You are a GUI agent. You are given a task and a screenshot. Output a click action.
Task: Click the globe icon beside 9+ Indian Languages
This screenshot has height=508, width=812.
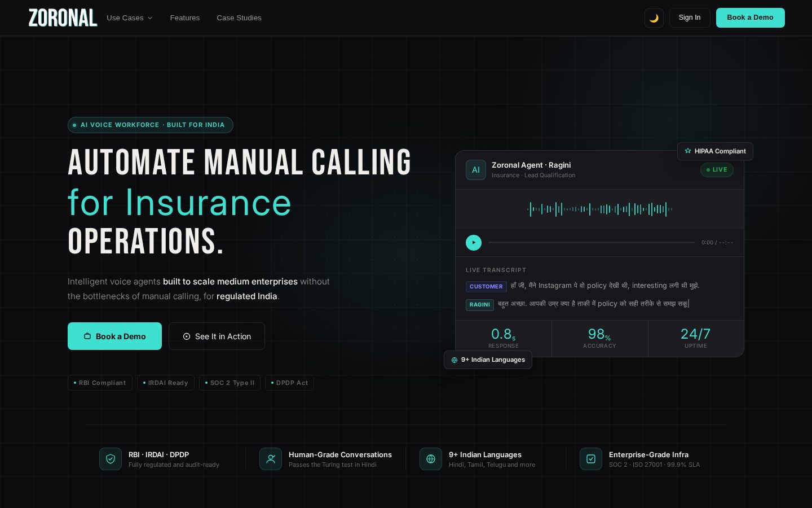point(431,459)
